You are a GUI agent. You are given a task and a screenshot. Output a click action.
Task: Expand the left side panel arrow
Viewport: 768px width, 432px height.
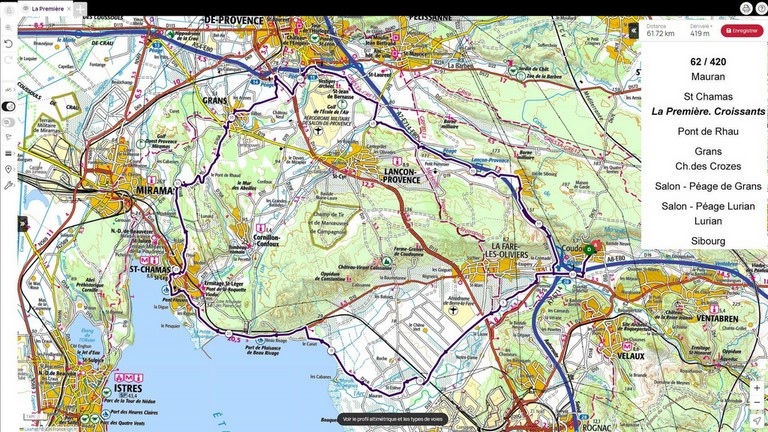click(22, 224)
